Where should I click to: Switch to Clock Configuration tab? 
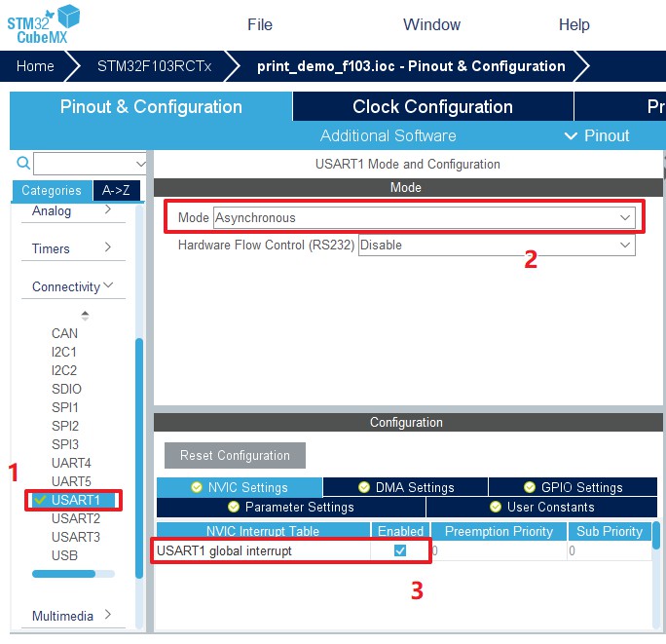point(432,106)
